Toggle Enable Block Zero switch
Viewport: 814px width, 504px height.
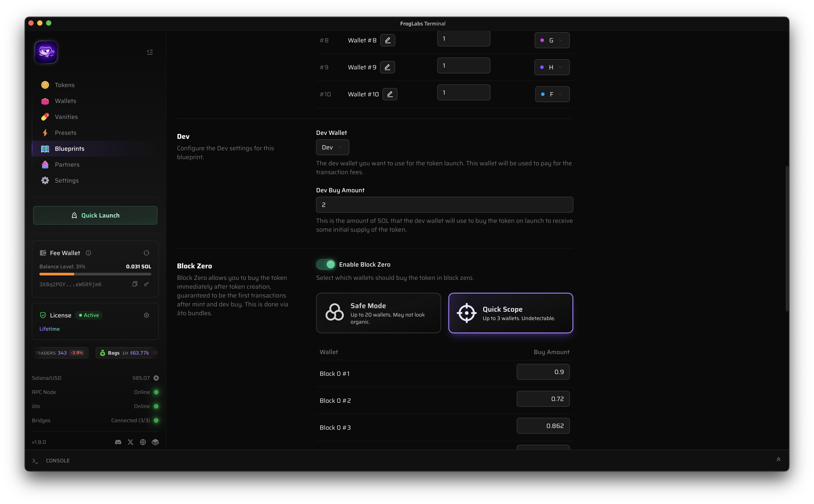[x=326, y=264]
